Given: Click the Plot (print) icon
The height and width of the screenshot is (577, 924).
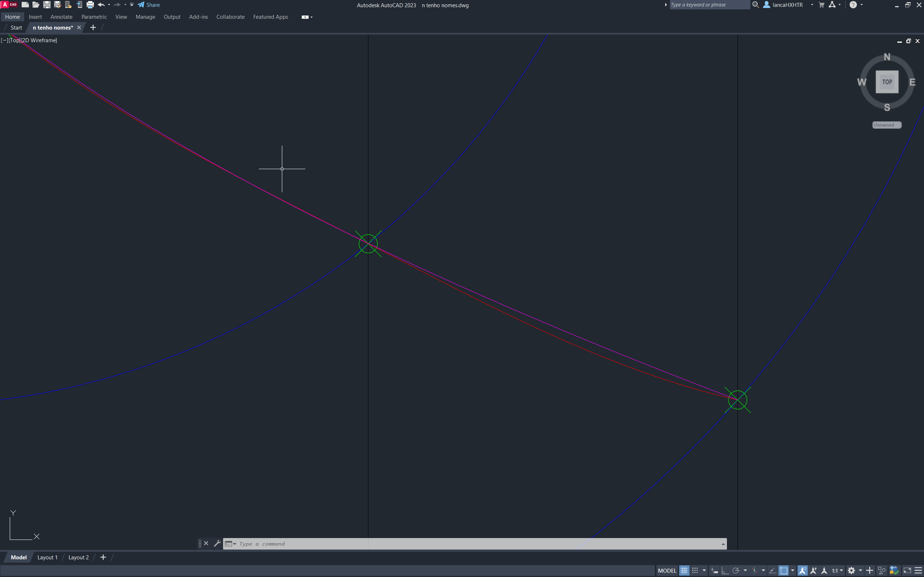Looking at the screenshot, I should 90,5.
